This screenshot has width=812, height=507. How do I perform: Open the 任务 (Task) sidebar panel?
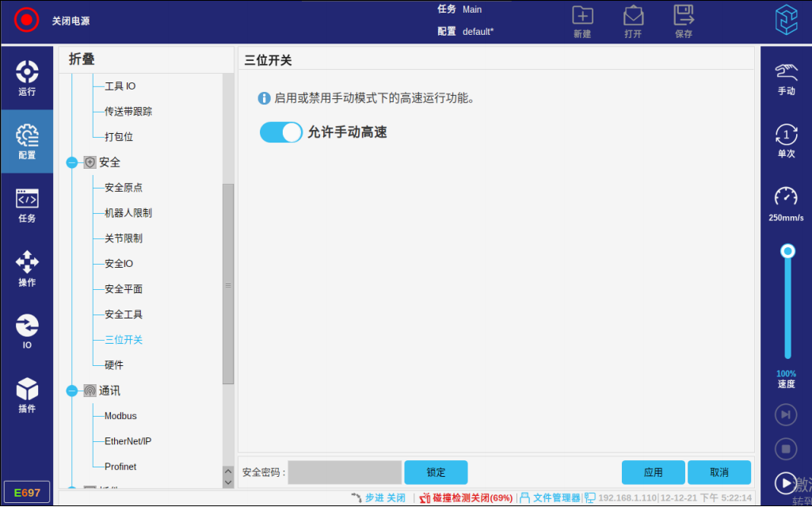(27, 205)
